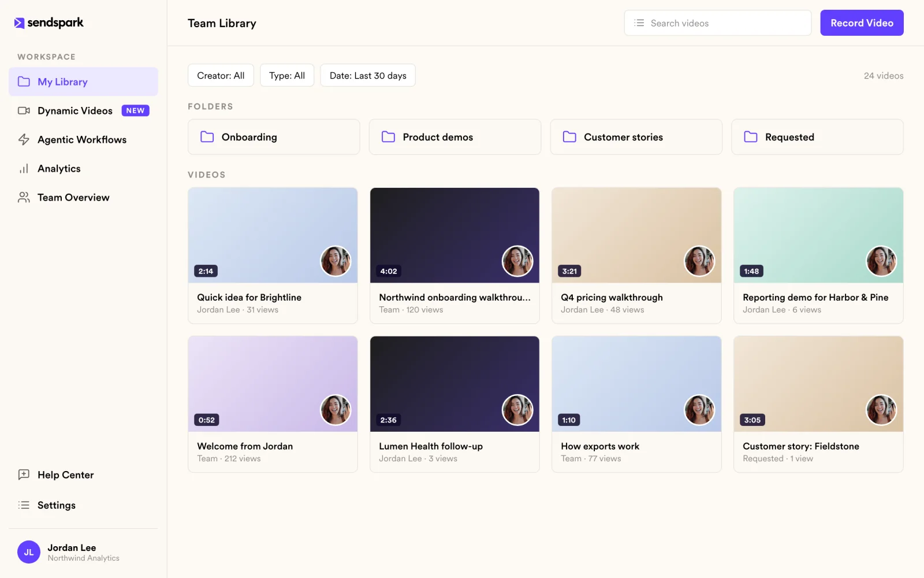Image resolution: width=924 pixels, height=578 pixels.
Task: Click the Team Overview people icon
Action: point(24,198)
